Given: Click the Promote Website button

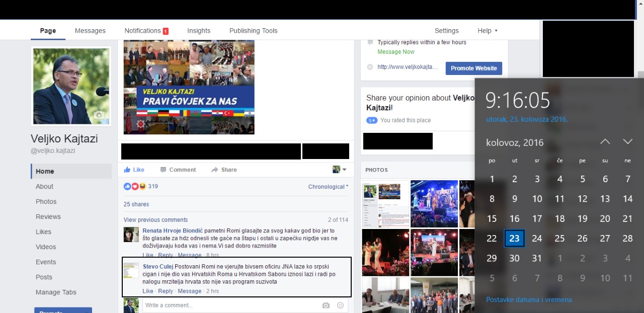Looking at the screenshot, I should click(x=473, y=68).
